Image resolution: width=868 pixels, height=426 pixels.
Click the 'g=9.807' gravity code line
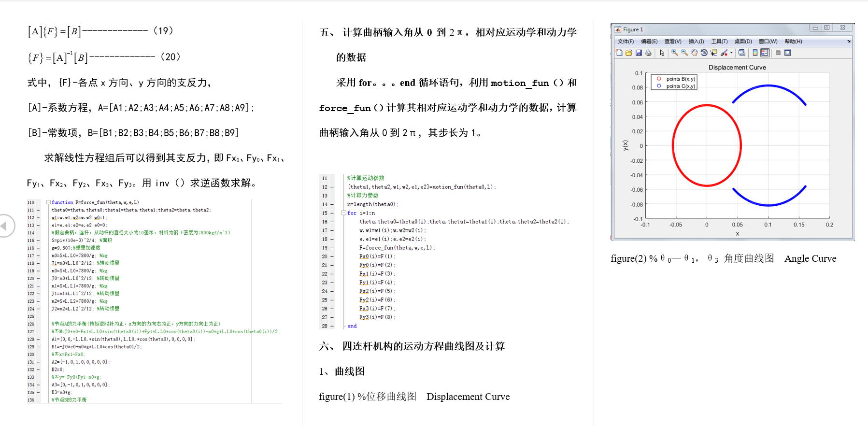point(76,248)
